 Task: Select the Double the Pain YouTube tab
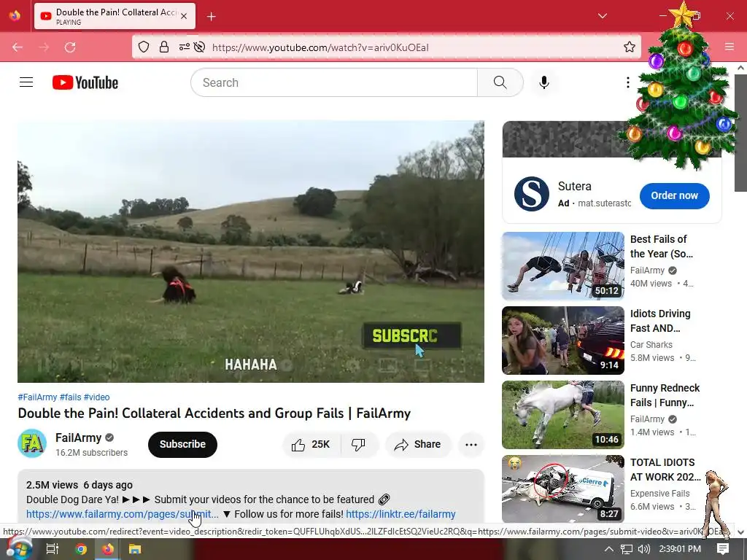click(115, 16)
